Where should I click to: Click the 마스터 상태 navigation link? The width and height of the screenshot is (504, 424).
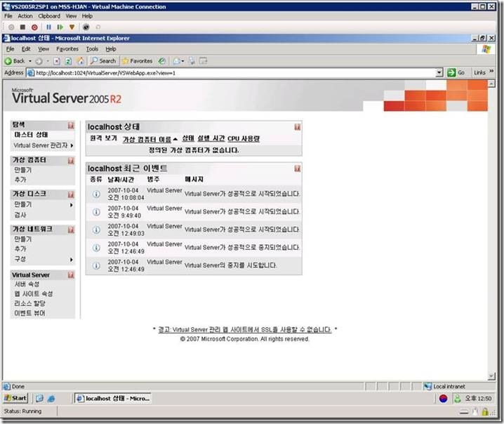click(x=31, y=135)
